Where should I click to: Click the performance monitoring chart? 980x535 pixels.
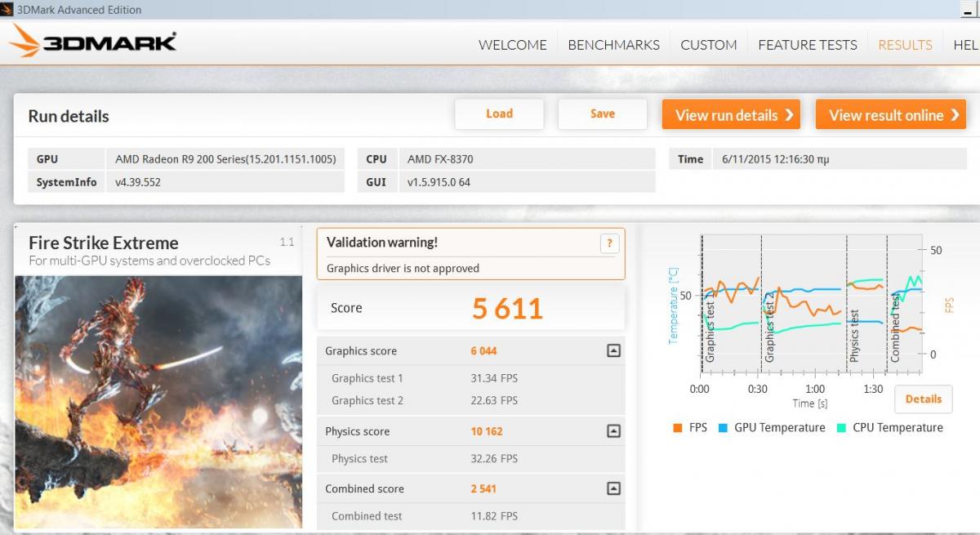(811, 304)
